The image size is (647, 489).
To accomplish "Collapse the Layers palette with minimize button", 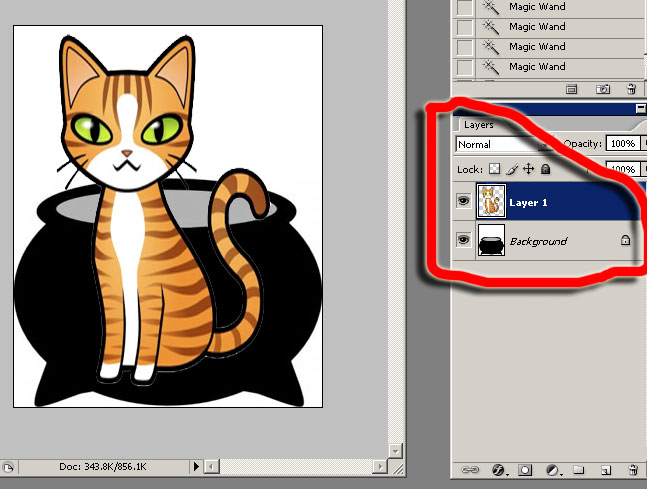I will click(640, 109).
